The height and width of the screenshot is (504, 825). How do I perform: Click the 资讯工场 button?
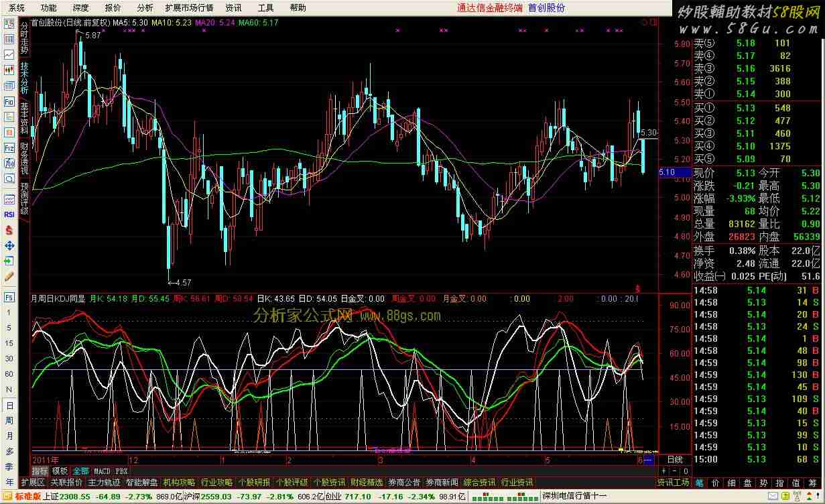click(673, 483)
